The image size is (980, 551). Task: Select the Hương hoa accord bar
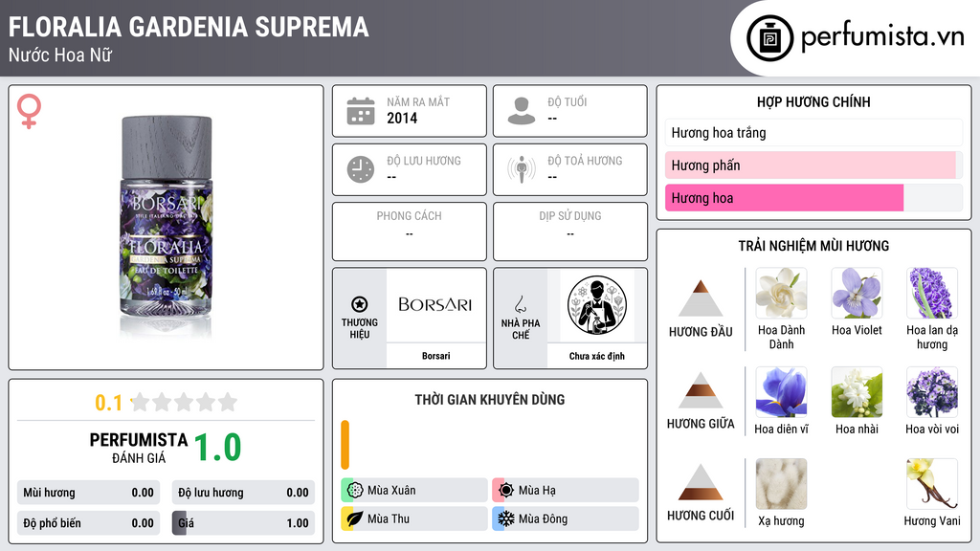pos(813,197)
